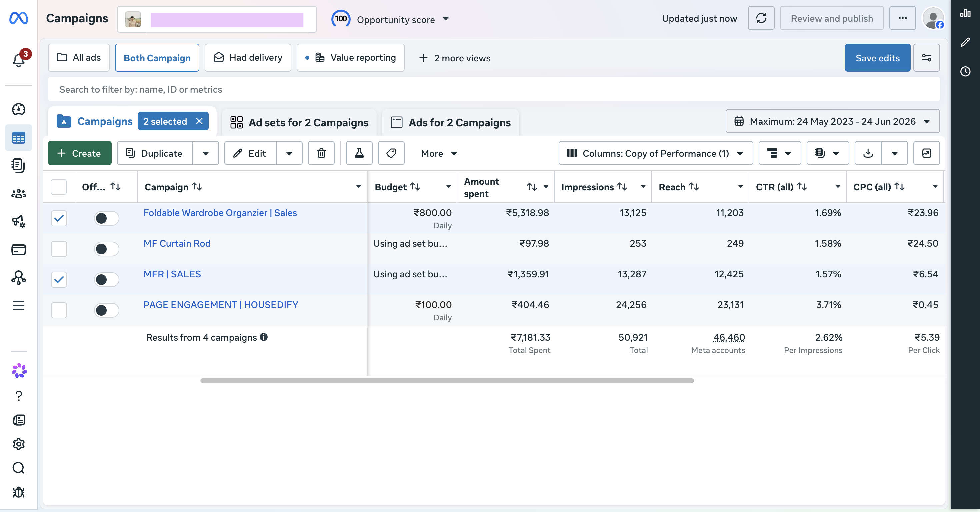Open Campaign column header options arrow
This screenshot has height=512, width=980.
point(358,186)
